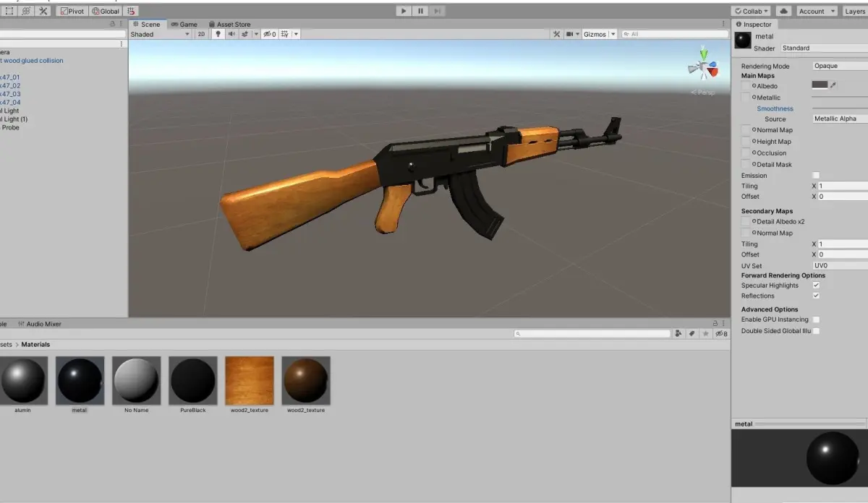Open the Account dropdown
The width and height of the screenshot is (868, 503).
point(817,11)
